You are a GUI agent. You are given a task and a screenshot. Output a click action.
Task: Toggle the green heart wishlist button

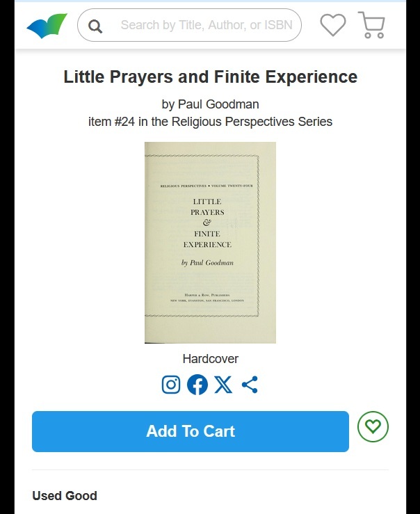click(x=373, y=426)
